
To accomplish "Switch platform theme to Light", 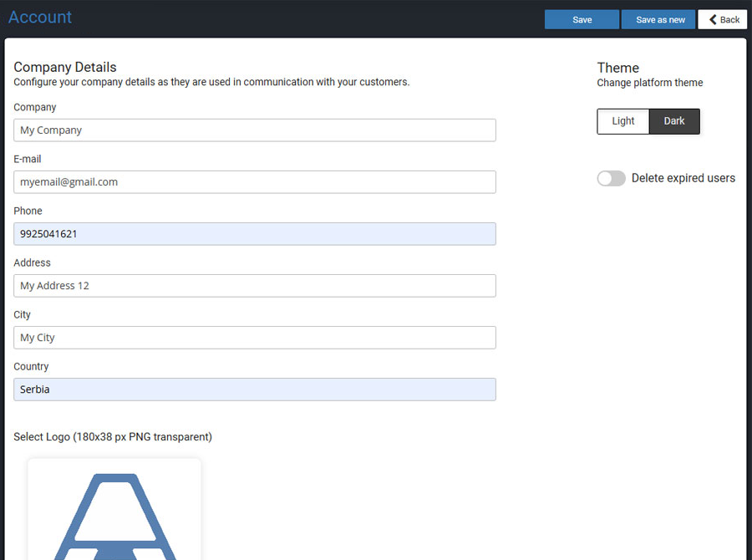I will tap(623, 121).
